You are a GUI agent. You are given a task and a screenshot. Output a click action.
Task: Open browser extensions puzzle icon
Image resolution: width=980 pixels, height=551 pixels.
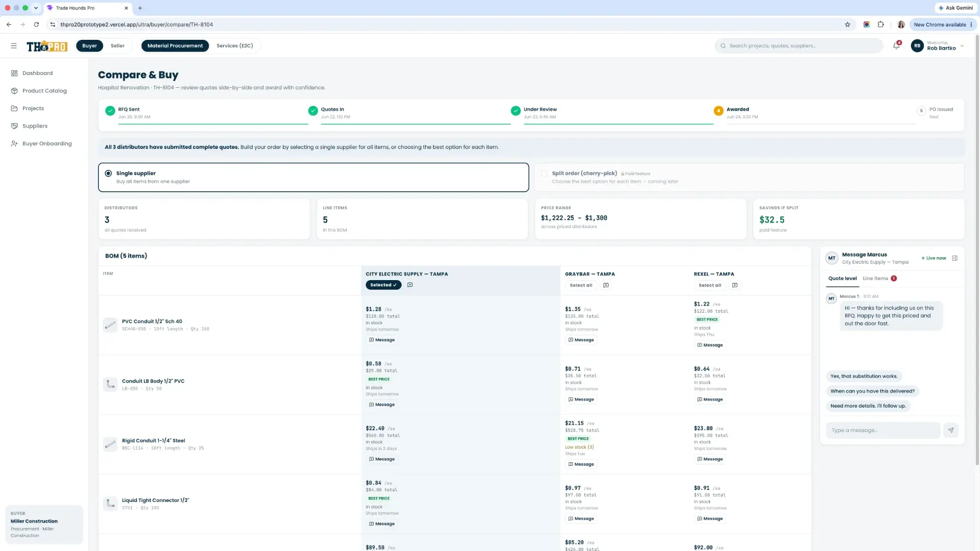pyautogui.click(x=880, y=24)
